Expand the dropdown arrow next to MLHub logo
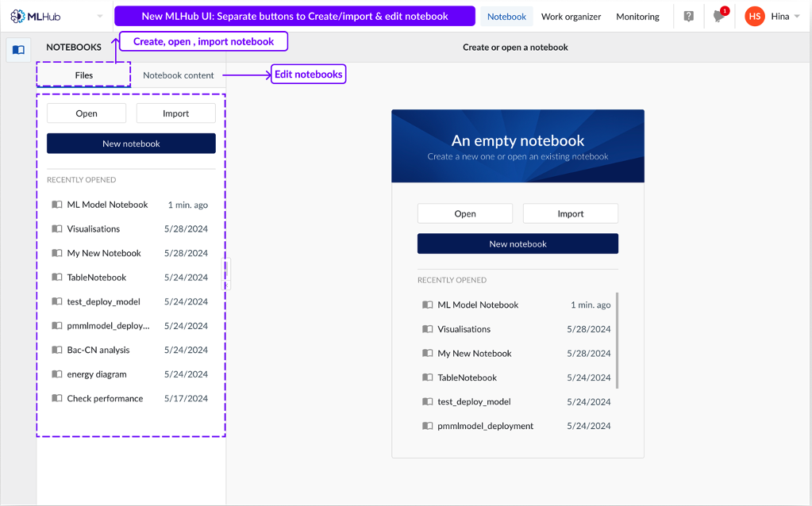Screen dimensions: 812x506 [100, 17]
